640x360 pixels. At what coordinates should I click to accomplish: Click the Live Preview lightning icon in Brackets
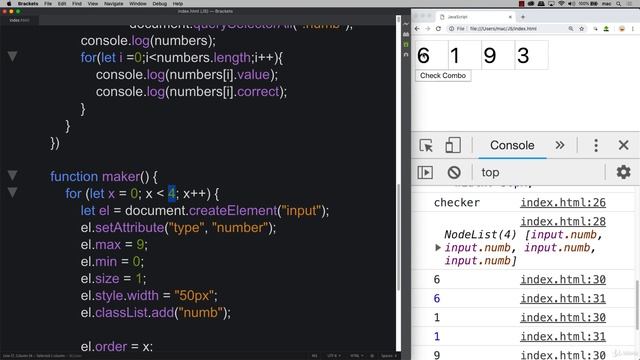point(406,24)
